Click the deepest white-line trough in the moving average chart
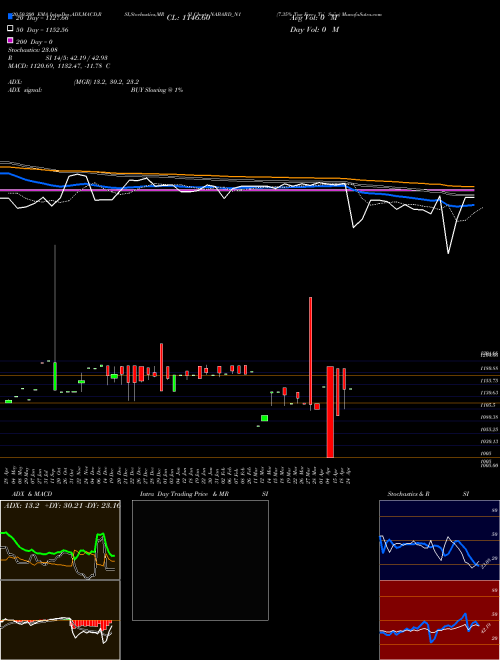 [x=448, y=253]
